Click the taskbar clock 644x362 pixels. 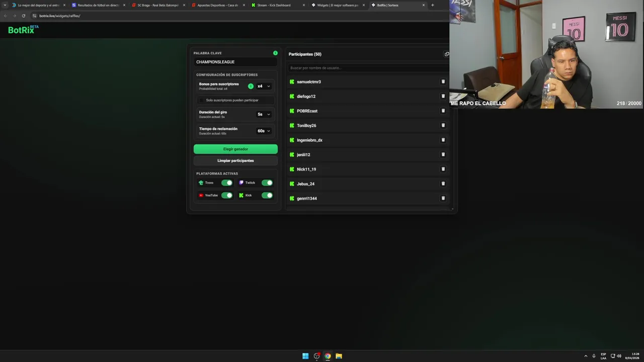pos(631,356)
